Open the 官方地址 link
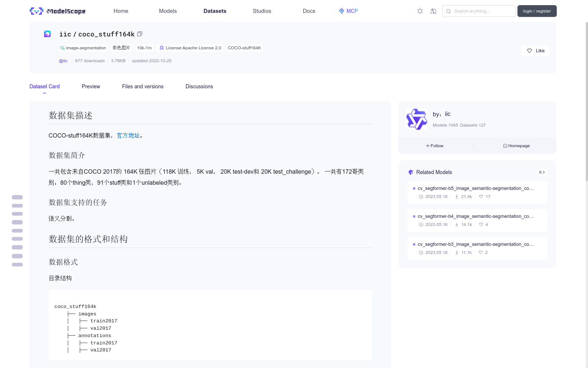Viewport: 588px width, 368px height. click(x=128, y=135)
